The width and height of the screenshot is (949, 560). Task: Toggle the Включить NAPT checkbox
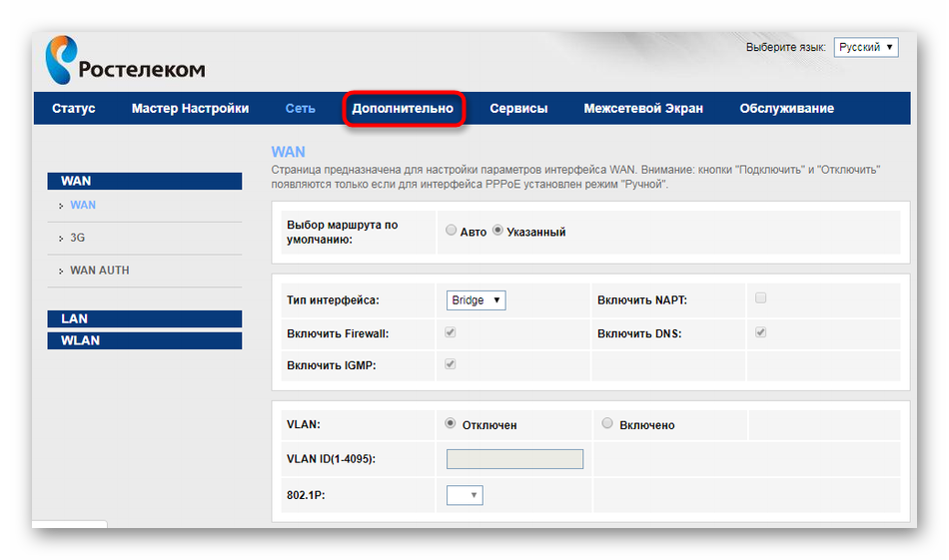coord(761,298)
